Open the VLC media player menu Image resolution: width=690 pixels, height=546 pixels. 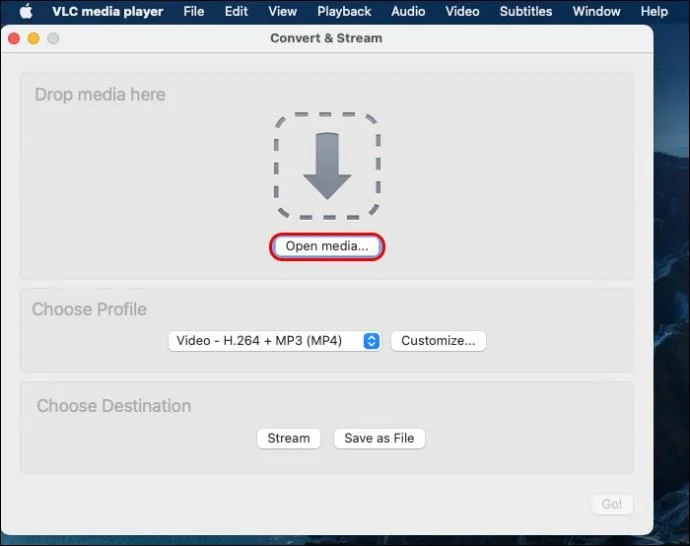[107, 11]
